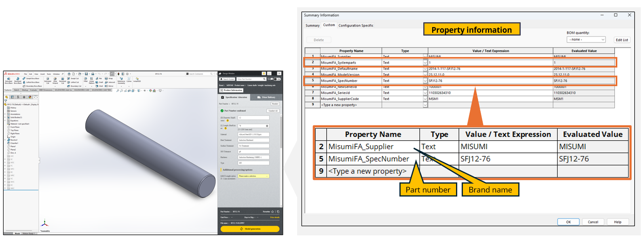Click the Extruded Boss/Base tool icon

[8, 79]
